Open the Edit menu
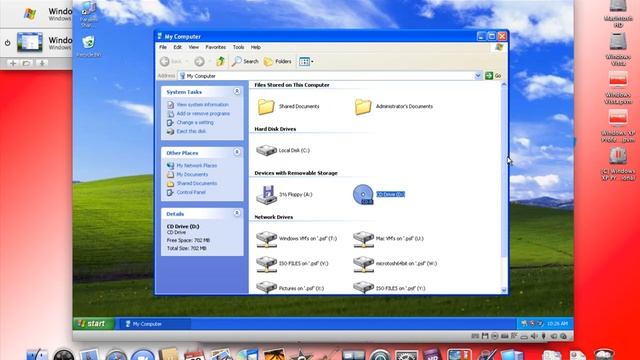Viewport: 640px width, 360px height. tap(178, 47)
